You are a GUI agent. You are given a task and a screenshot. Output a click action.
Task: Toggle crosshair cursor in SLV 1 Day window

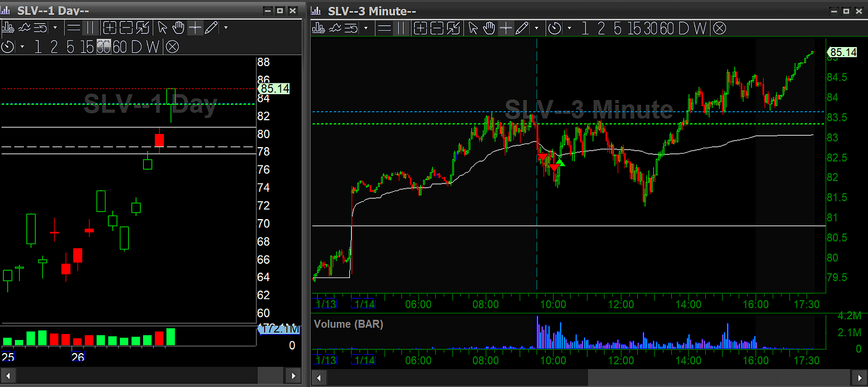(194, 27)
